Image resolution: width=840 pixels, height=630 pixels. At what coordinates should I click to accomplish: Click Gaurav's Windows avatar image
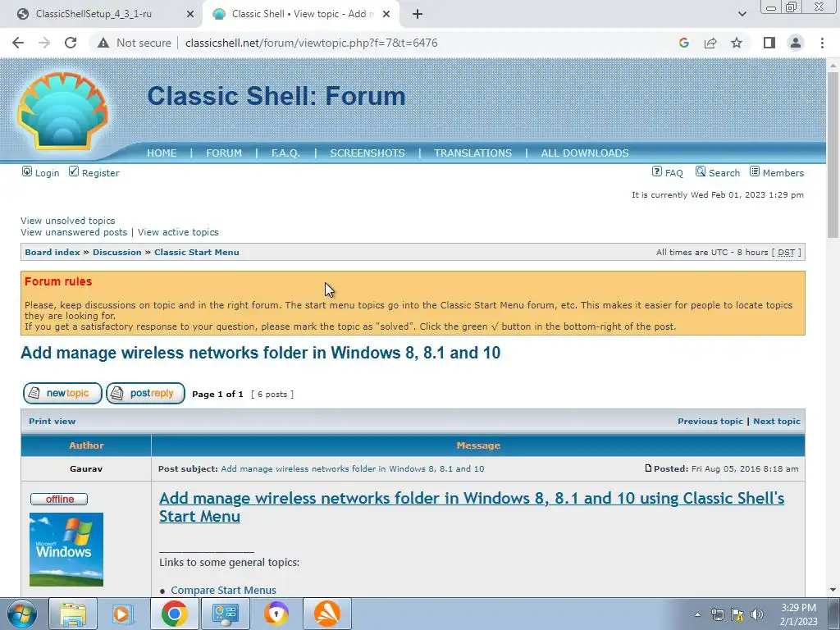pos(66,550)
